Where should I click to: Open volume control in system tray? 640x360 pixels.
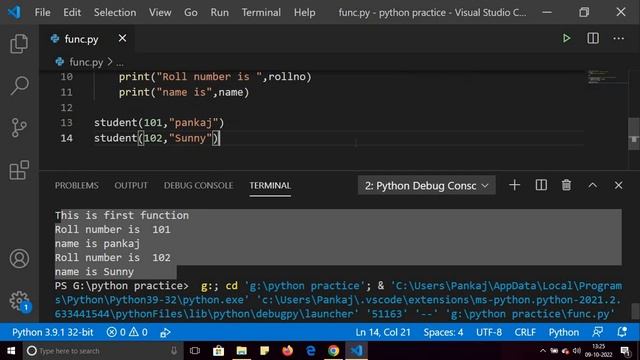tap(576, 351)
